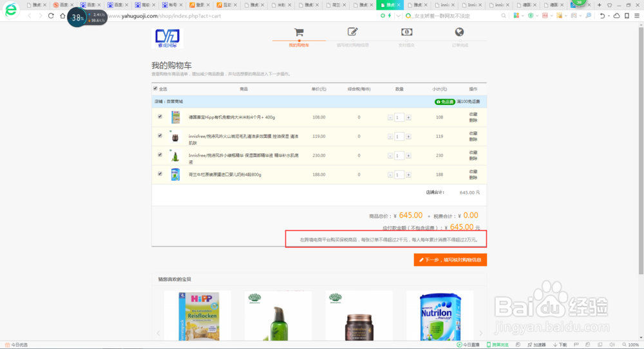Click the payment submission step icon
This screenshot has width=644, height=349.
coord(406,32)
